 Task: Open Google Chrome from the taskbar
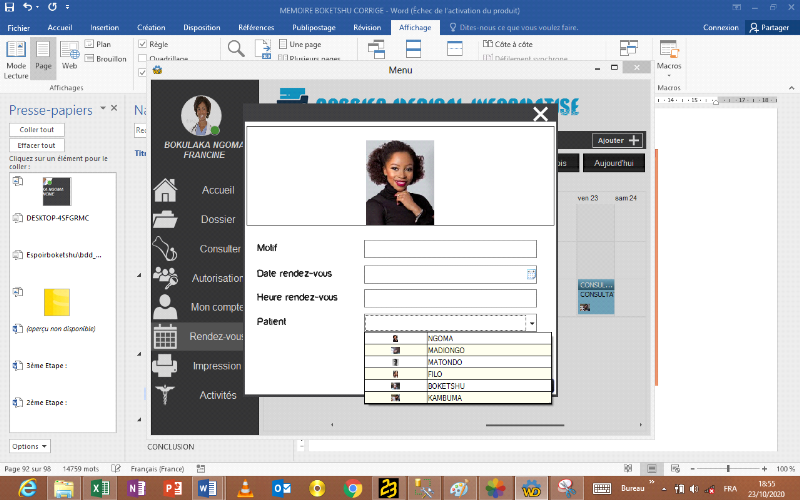click(353, 488)
